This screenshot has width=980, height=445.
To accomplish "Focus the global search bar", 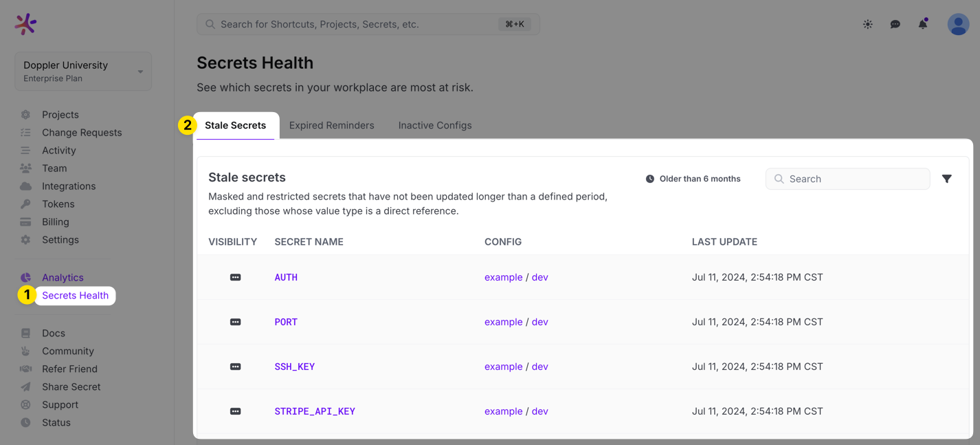I will [368, 24].
